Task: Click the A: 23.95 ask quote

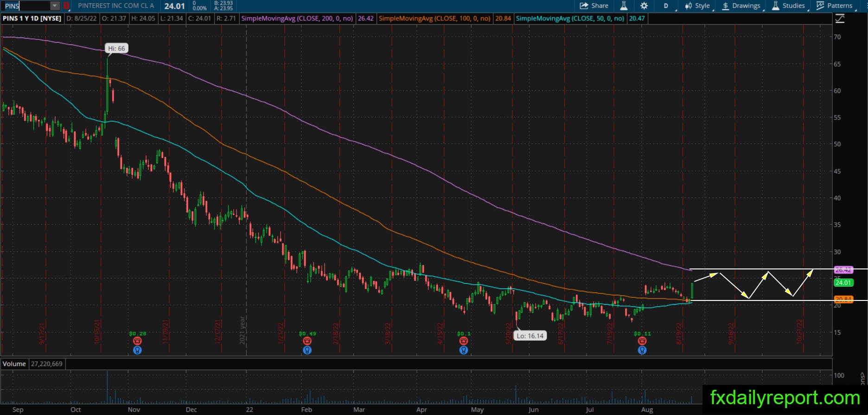Action: (x=223, y=8)
